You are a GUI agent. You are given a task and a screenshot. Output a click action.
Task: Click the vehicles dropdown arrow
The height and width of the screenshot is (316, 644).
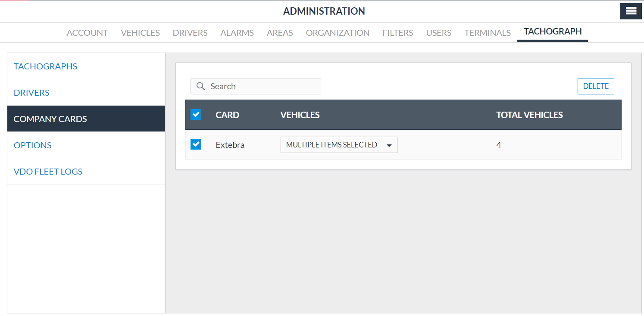[x=389, y=146]
